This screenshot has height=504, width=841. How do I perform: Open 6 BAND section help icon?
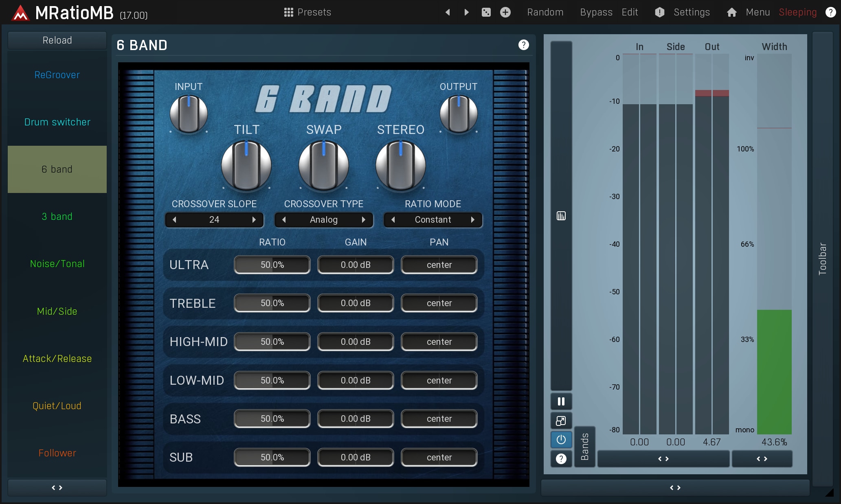(523, 45)
